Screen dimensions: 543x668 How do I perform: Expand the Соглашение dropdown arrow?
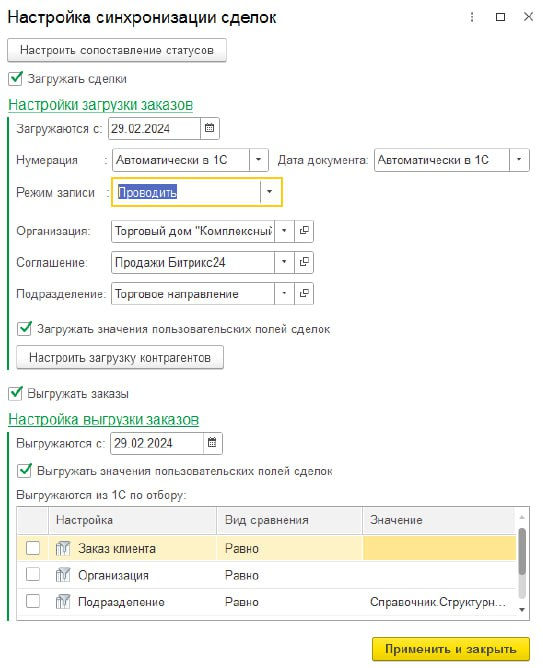pos(284,262)
